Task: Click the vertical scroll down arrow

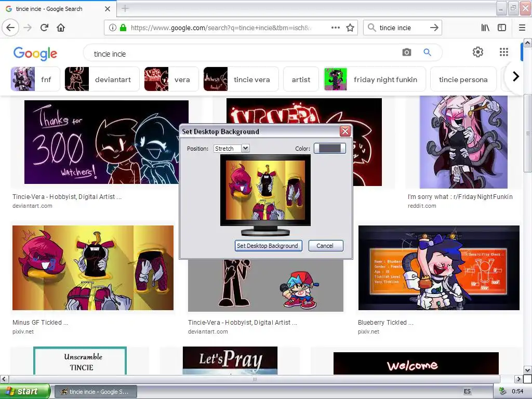Action: click(528, 370)
